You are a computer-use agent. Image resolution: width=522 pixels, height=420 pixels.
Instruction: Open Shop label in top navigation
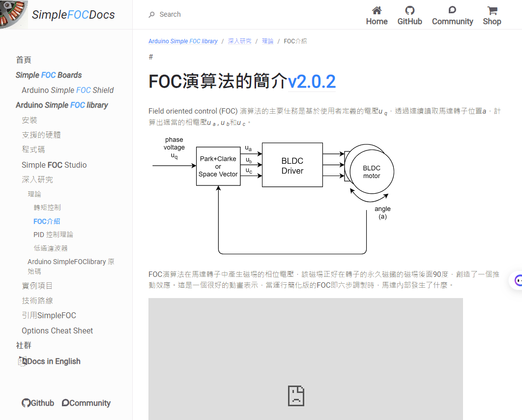pos(492,21)
